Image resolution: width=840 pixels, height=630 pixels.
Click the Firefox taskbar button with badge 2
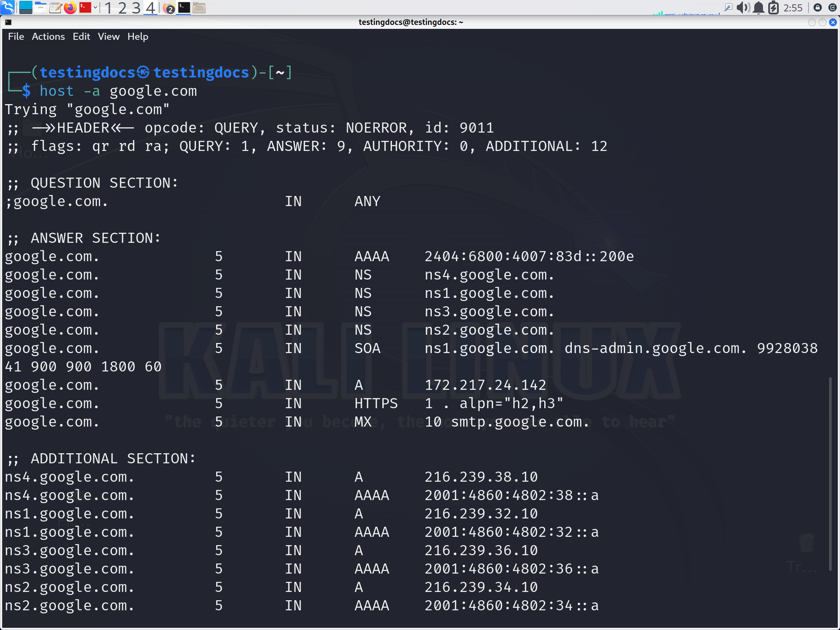click(x=169, y=7)
